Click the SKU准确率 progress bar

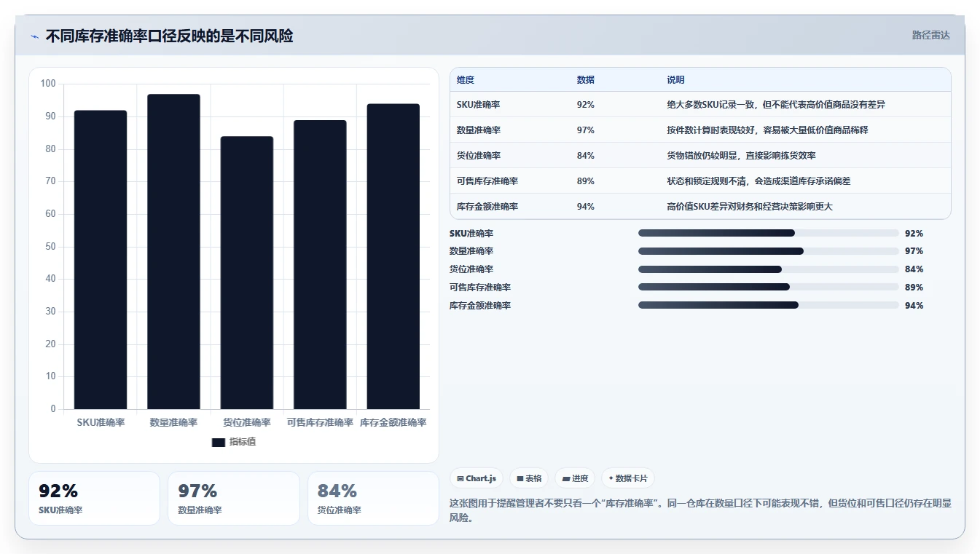(768, 233)
